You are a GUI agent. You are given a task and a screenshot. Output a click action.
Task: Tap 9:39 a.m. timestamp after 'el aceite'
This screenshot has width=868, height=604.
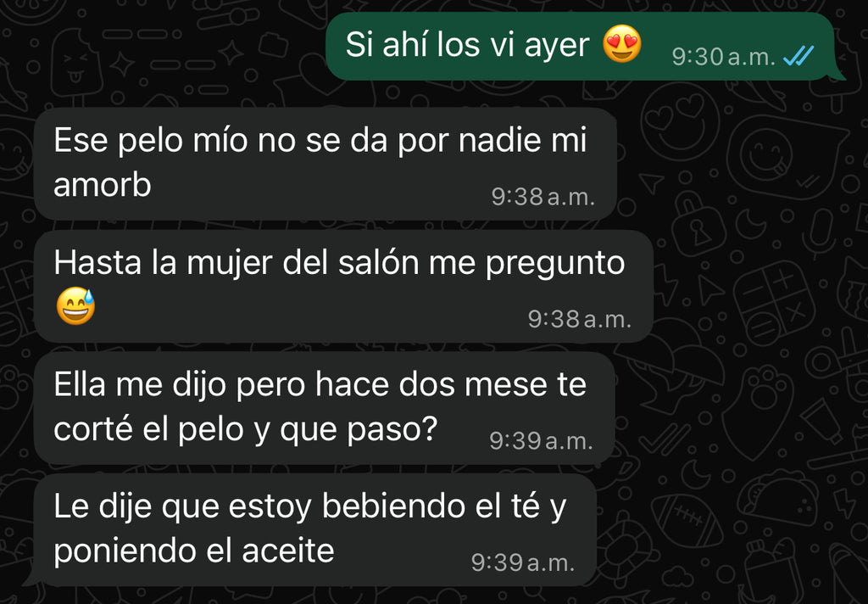522,563
